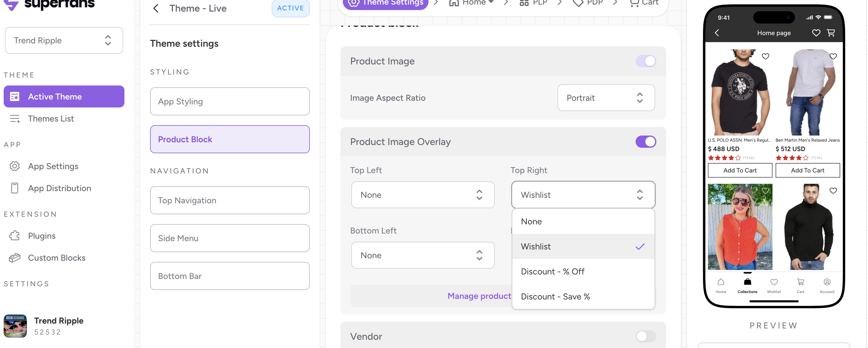
Task: Toggle the Product Image switch
Action: pos(645,61)
